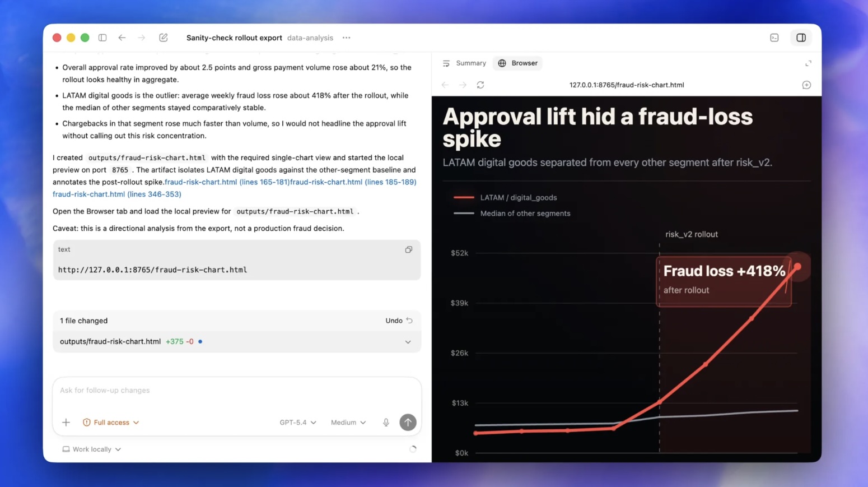Click the microphone dictation icon

coord(386,423)
